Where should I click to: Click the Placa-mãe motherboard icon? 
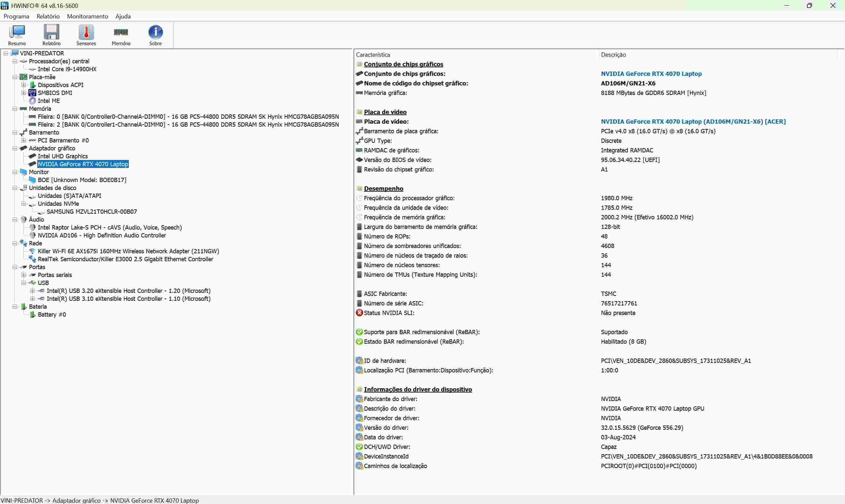[x=23, y=77]
